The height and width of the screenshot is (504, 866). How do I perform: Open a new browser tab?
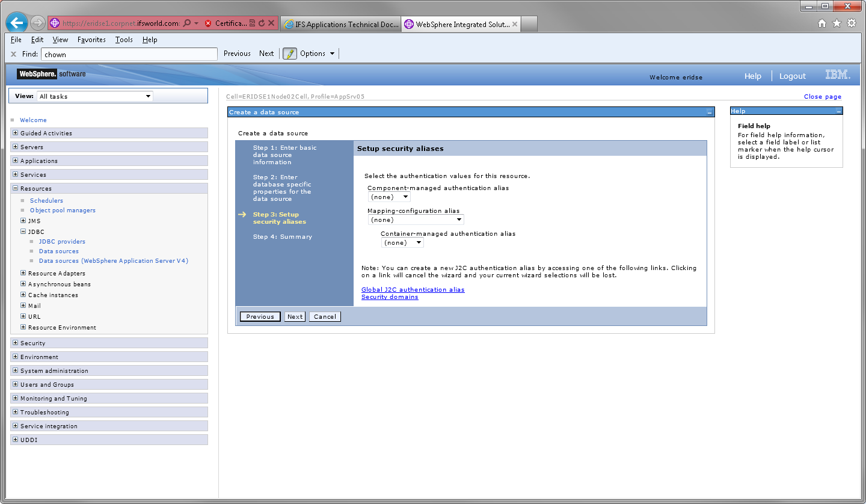coord(529,24)
